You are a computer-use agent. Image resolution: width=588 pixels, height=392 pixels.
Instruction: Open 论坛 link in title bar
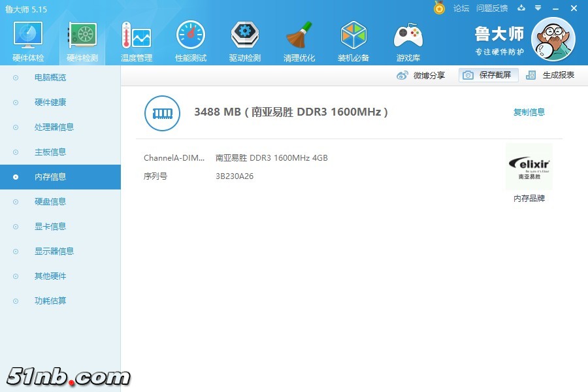[461, 8]
